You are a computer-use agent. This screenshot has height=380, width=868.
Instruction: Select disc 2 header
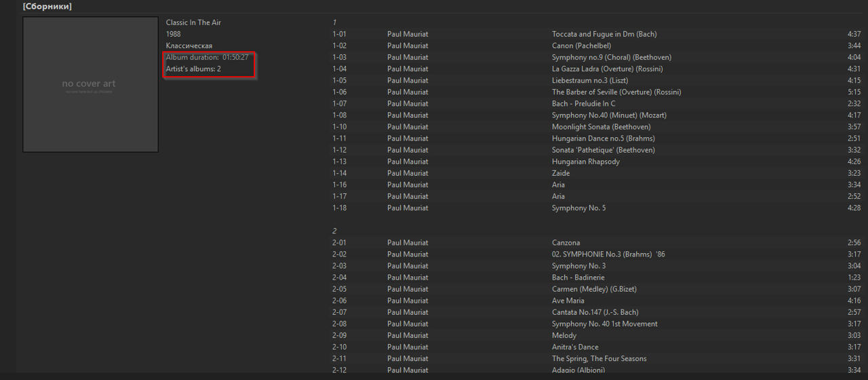pos(334,231)
